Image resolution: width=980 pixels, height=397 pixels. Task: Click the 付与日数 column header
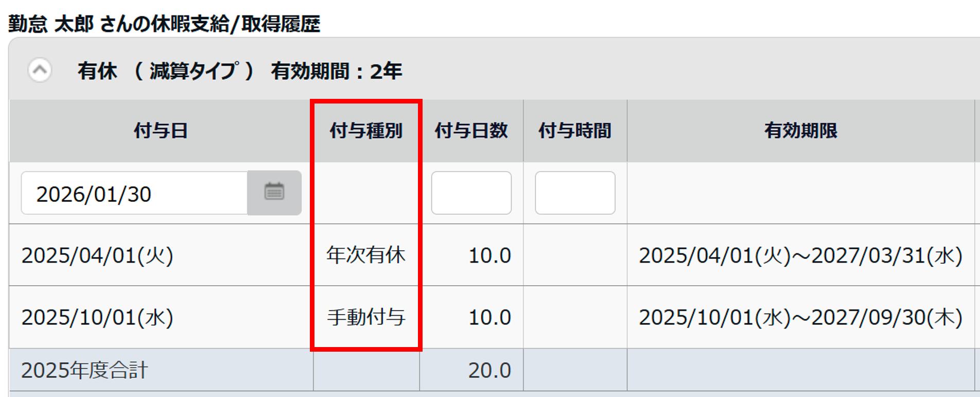pos(471,131)
